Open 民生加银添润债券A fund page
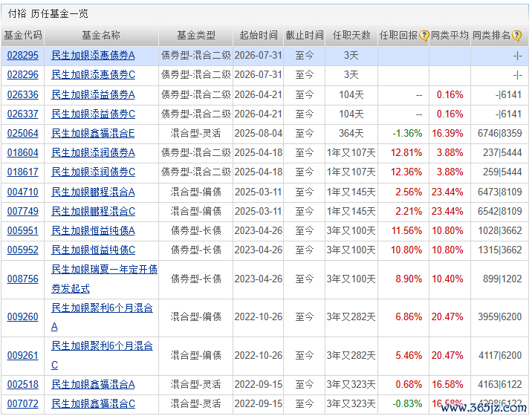This screenshot has height=419, width=532. pos(94,153)
